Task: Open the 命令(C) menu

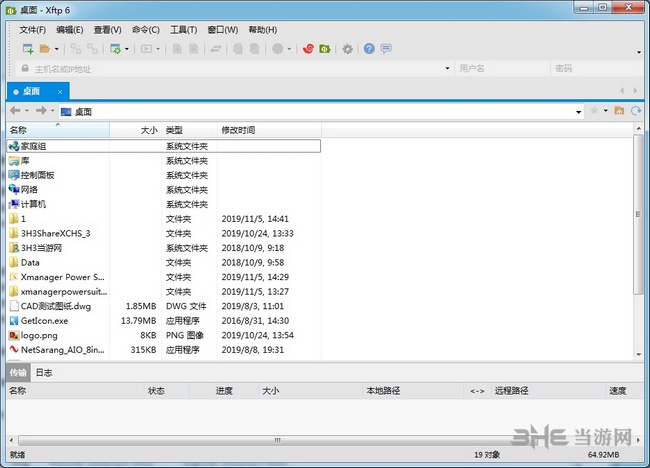Action: 146,30
